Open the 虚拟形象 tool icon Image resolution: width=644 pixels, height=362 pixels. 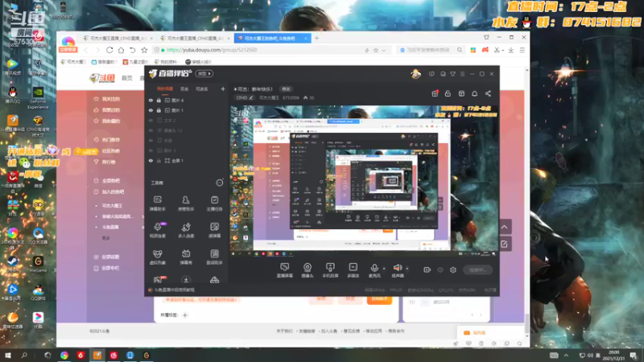point(157,257)
